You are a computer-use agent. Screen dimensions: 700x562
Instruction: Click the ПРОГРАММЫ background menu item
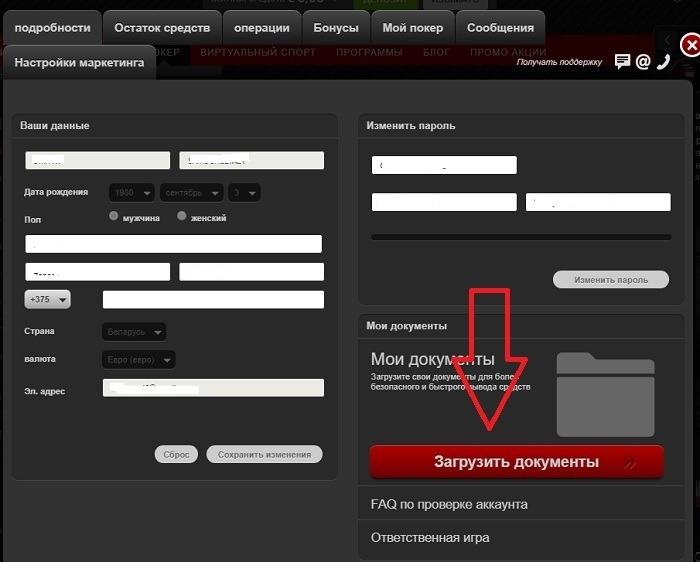(369, 52)
